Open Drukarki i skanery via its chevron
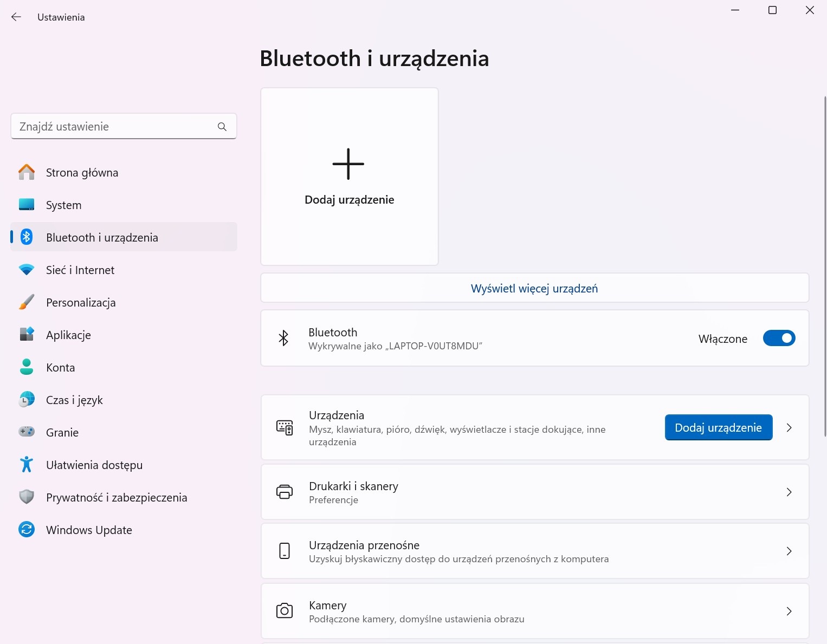 [x=789, y=492]
